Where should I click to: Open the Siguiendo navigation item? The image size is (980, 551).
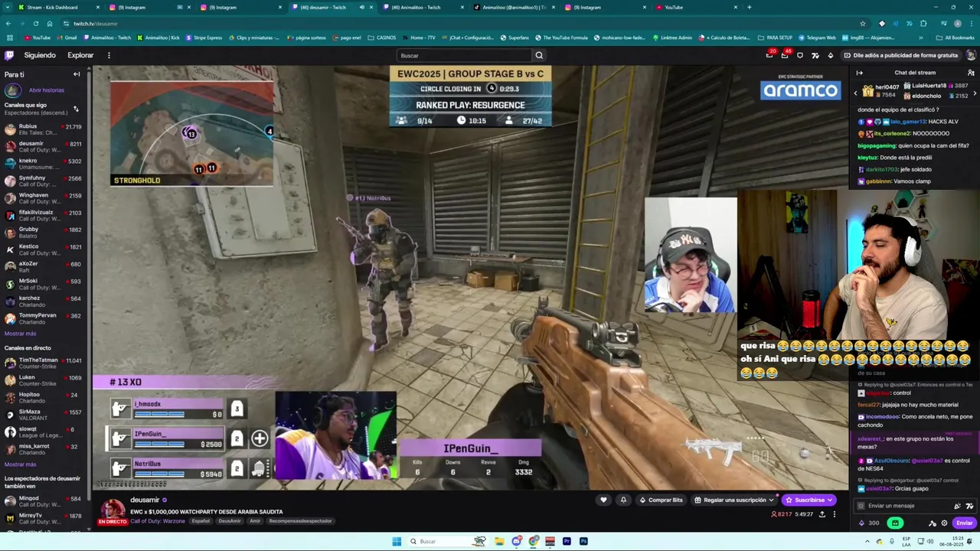click(40, 55)
